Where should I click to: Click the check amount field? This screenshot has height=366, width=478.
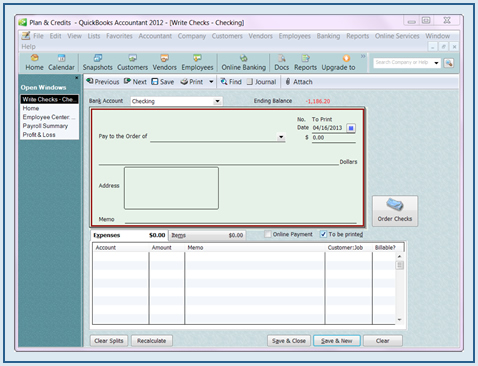tap(334, 138)
